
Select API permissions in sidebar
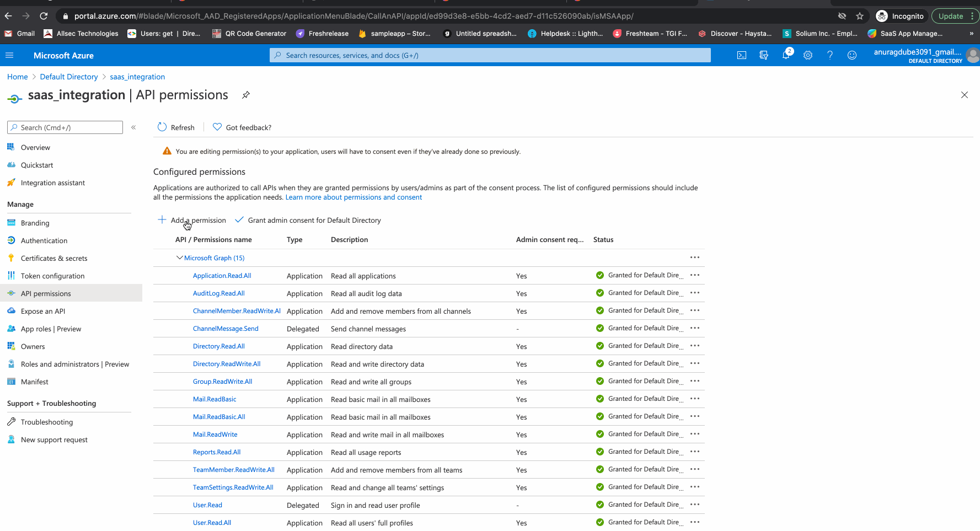pyautogui.click(x=71, y=293)
